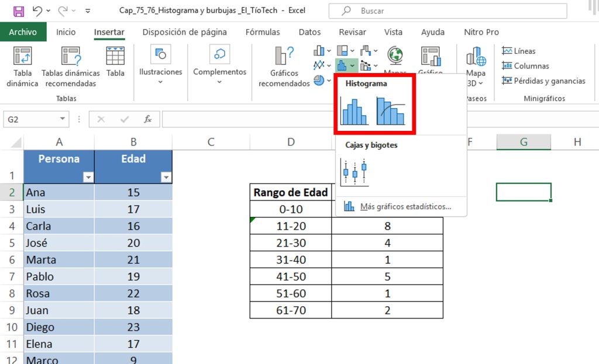Image resolution: width=599 pixels, height=364 pixels.
Task: Click the insert function fx button
Action: 148,119
